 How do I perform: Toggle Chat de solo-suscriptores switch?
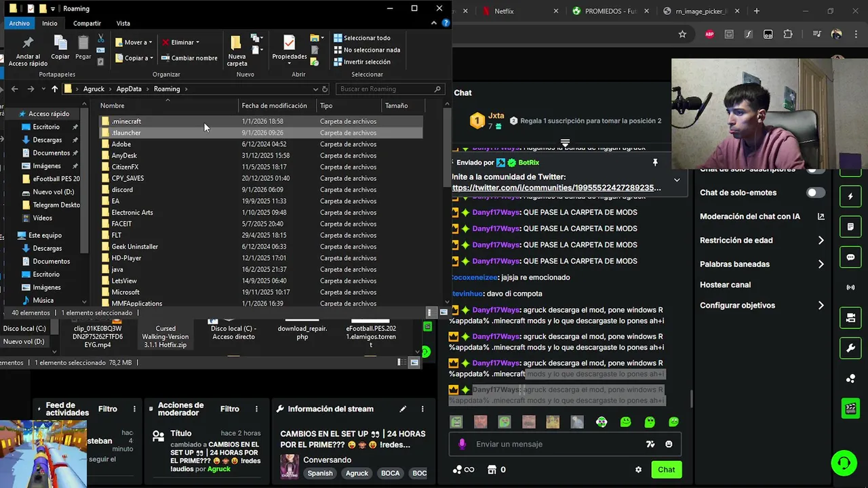816,169
